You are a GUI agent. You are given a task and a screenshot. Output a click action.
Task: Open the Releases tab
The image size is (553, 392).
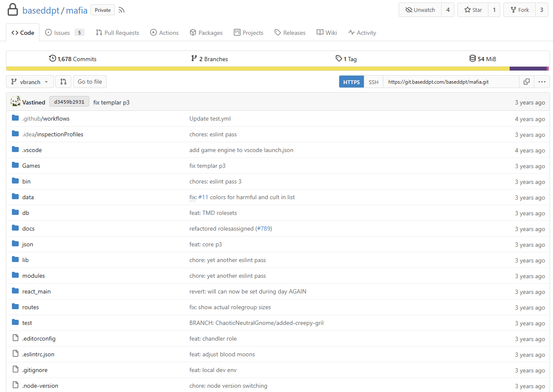[290, 33]
